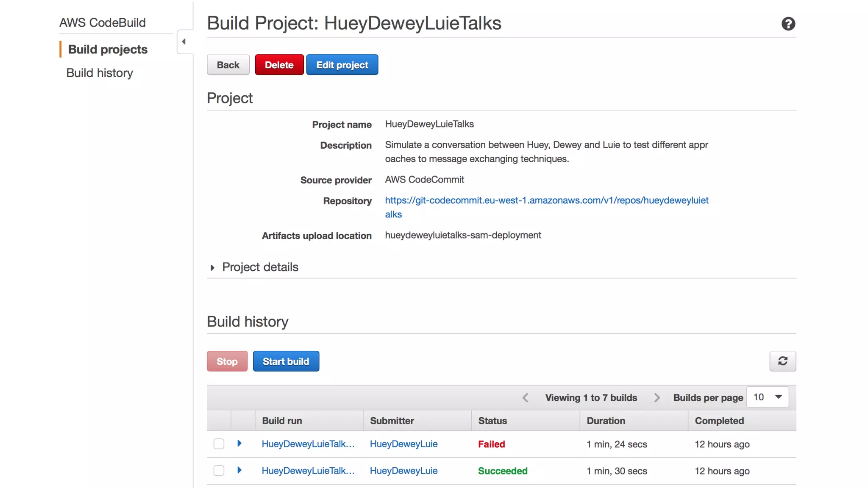This screenshot has width=868, height=488.
Task: Open the Succeeded build run link
Action: [308, 470]
